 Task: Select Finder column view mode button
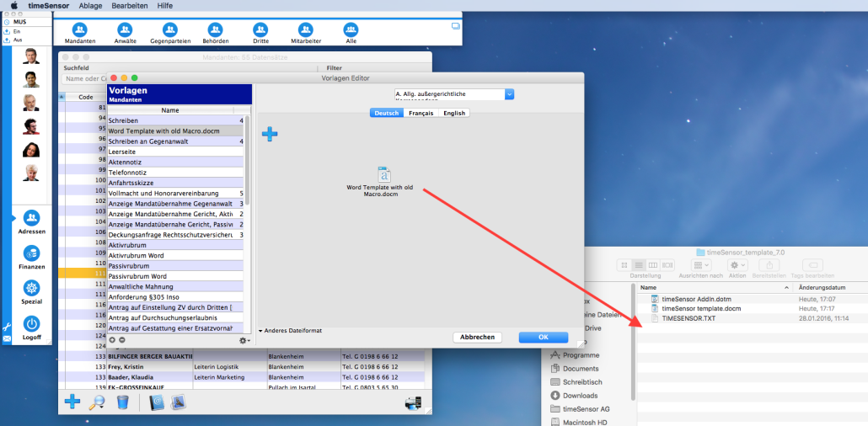click(653, 265)
